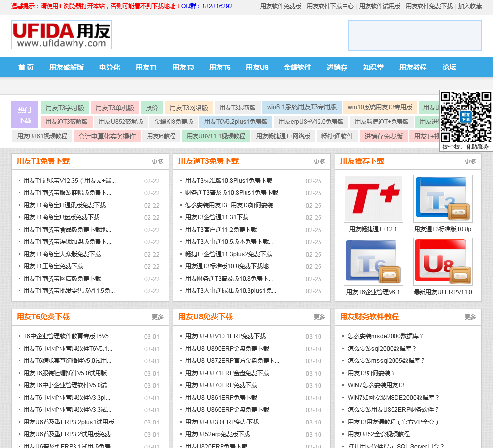Click 用友erpU8+V12.0免费版 tag
The width and height of the screenshot is (493, 448).
pyautogui.click(x=311, y=122)
